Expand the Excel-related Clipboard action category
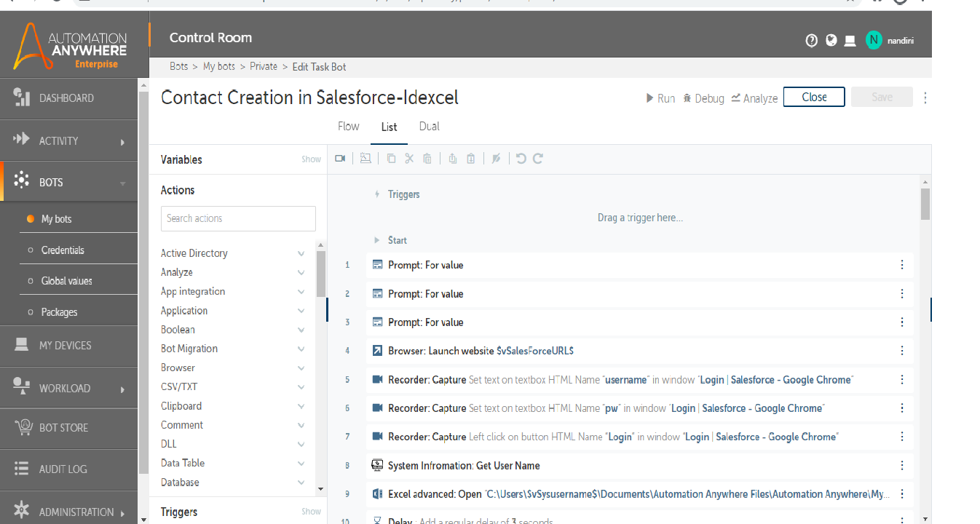Screen dimensions: 980x524 click(301, 406)
